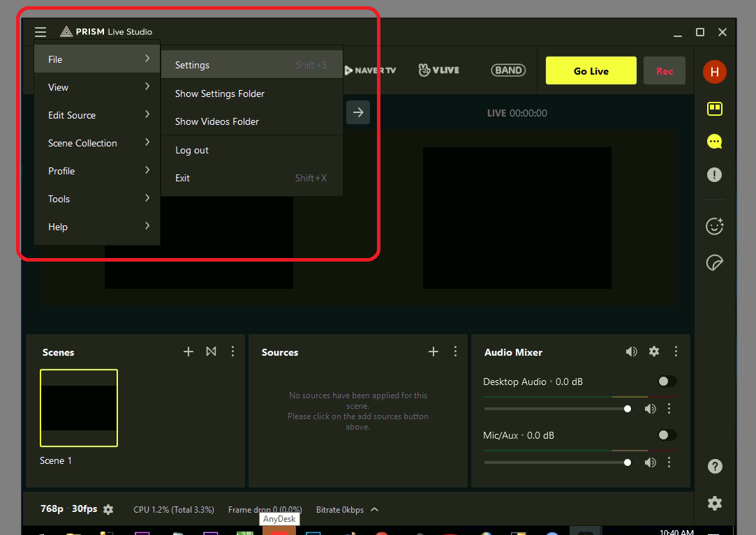This screenshot has width=756, height=535.
Task: Click the yellow dashboard icon at sidebar top
Action: [714, 109]
